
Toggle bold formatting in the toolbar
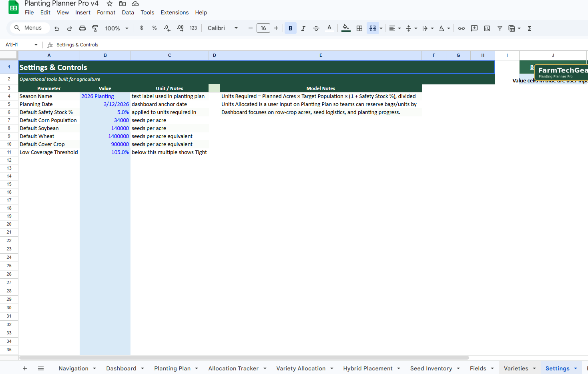pyautogui.click(x=290, y=28)
